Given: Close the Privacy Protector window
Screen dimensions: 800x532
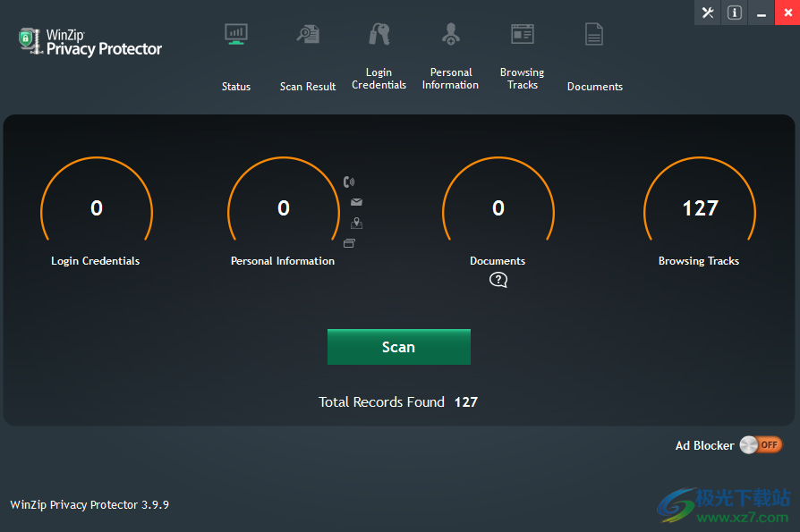Looking at the screenshot, I should point(787,13).
